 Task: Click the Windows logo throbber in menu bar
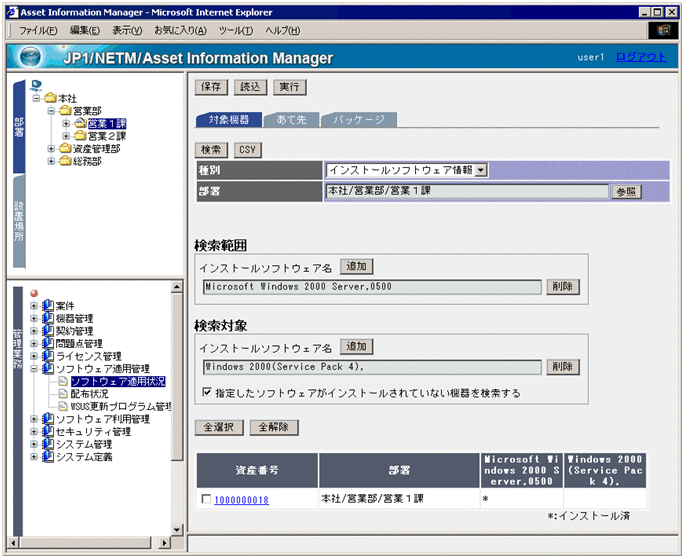pos(663,30)
